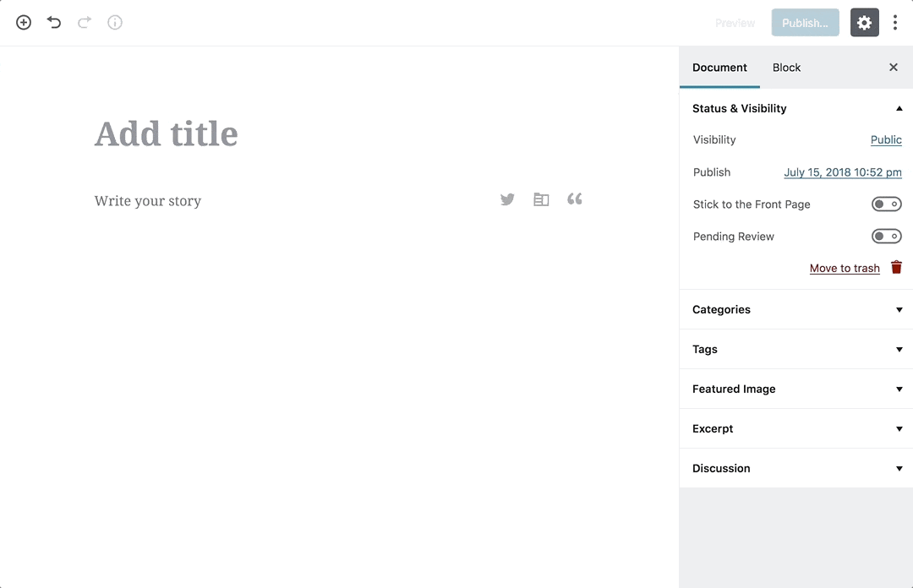Expand the Featured Image section
Viewport: 913px width, 588px height.
pos(899,389)
